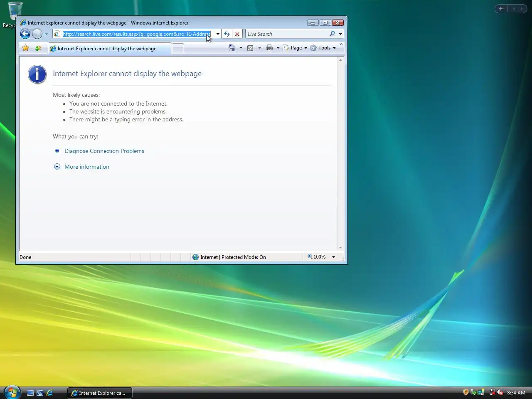Run search with the magnifier icon
This screenshot has width=532, height=399.
coord(332,34)
